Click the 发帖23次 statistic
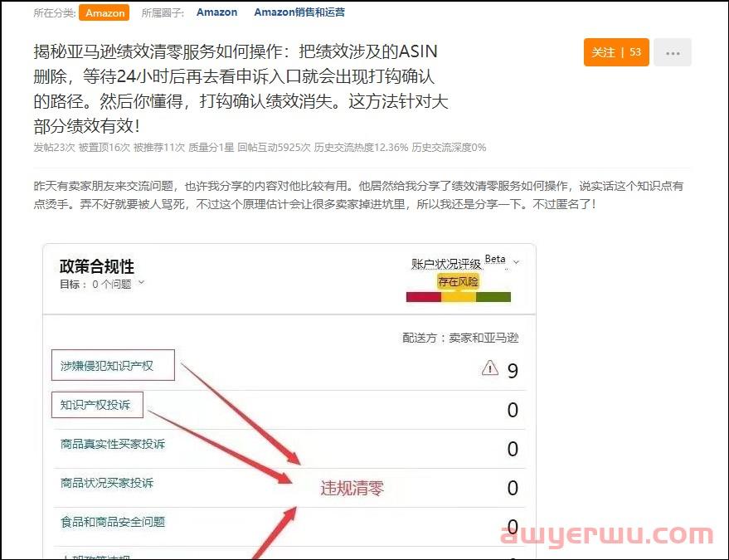729x560 pixels. click(54, 148)
